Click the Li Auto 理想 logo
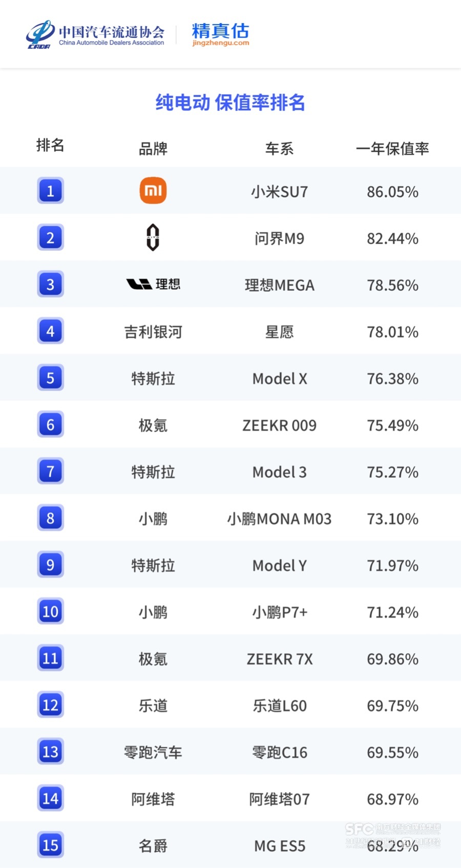The image size is (461, 868). click(153, 284)
